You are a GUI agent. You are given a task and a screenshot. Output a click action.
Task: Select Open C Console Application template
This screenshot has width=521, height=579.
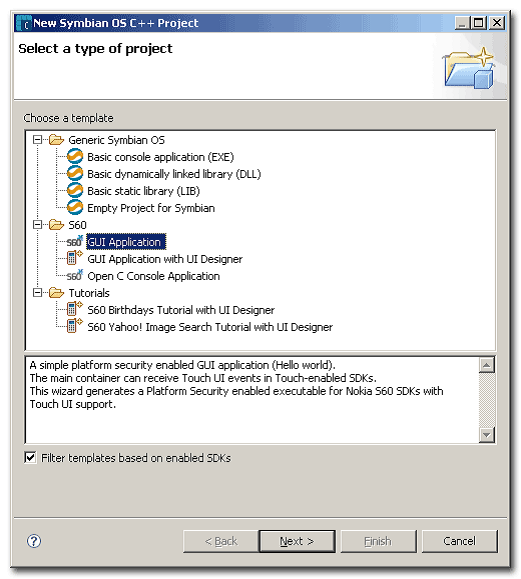coord(154,276)
